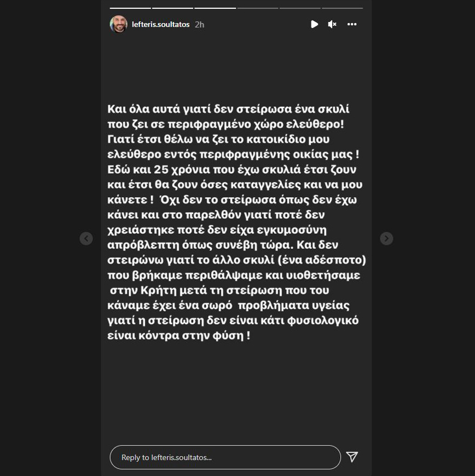
Task: Advance to the next story arrow
Action: [386, 238]
